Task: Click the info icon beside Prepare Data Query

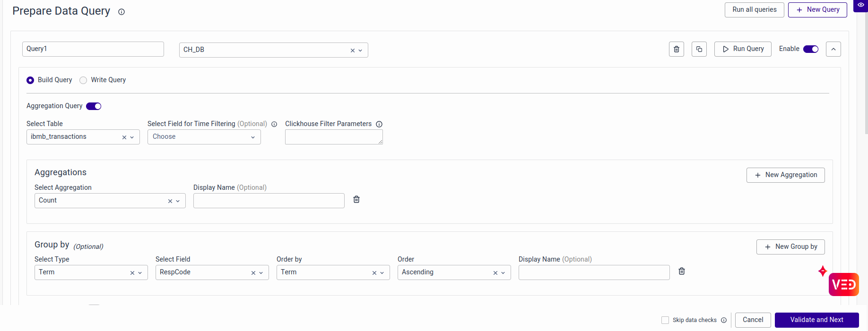Action: (x=122, y=12)
